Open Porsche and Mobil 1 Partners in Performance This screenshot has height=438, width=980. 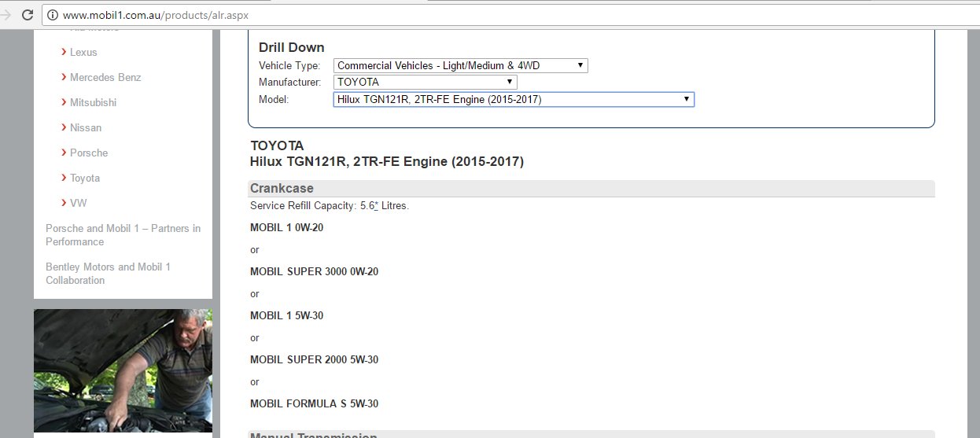[x=123, y=235]
